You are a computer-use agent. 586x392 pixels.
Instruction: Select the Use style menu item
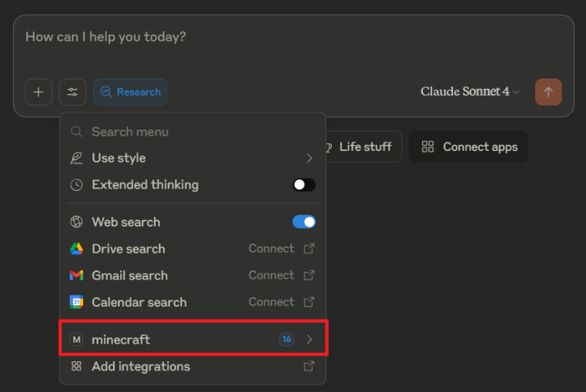pyautogui.click(x=119, y=158)
